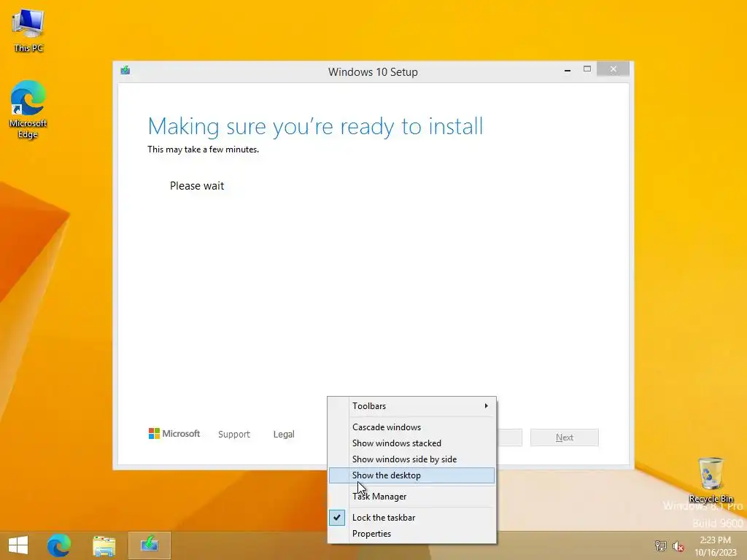Open the network tray icon
Screen dimensions: 747x560
click(660, 545)
